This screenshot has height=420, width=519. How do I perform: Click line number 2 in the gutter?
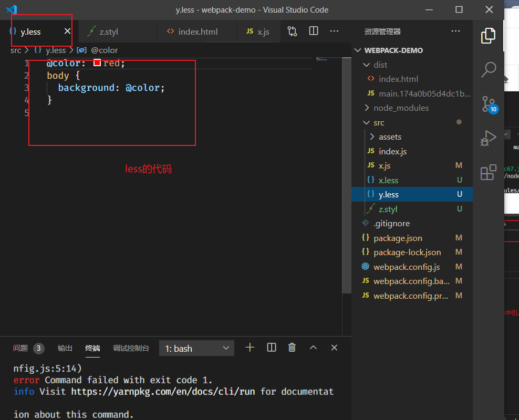click(x=26, y=76)
